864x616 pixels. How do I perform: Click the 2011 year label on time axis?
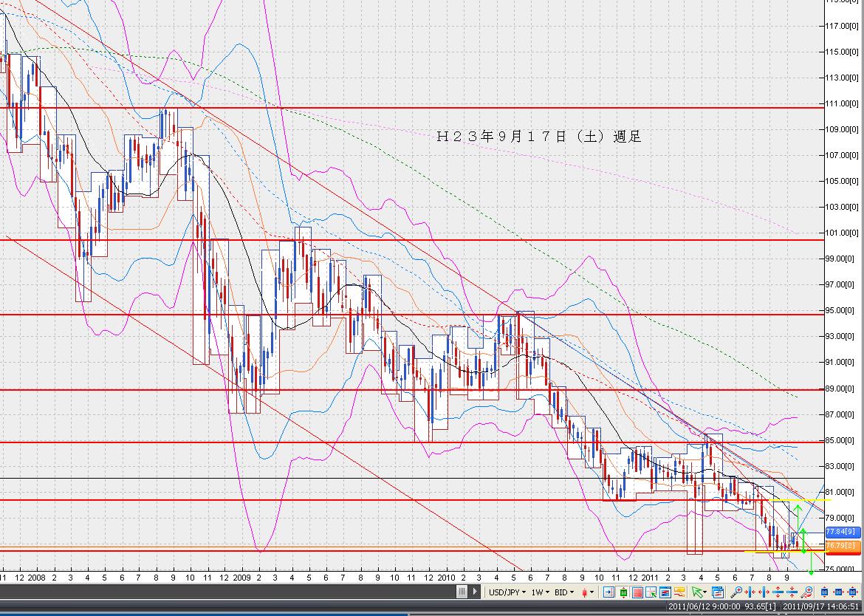point(650,578)
